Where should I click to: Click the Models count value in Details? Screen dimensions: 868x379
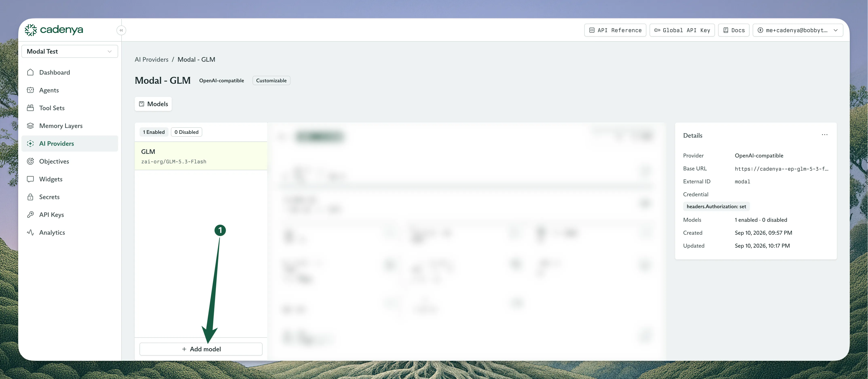[x=761, y=220]
